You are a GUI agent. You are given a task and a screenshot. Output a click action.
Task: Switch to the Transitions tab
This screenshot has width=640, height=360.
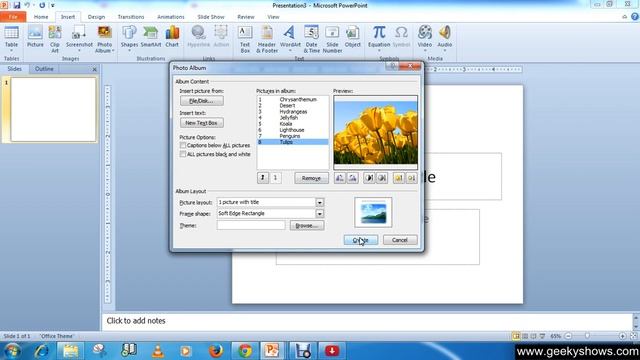pyautogui.click(x=131, y=17)
